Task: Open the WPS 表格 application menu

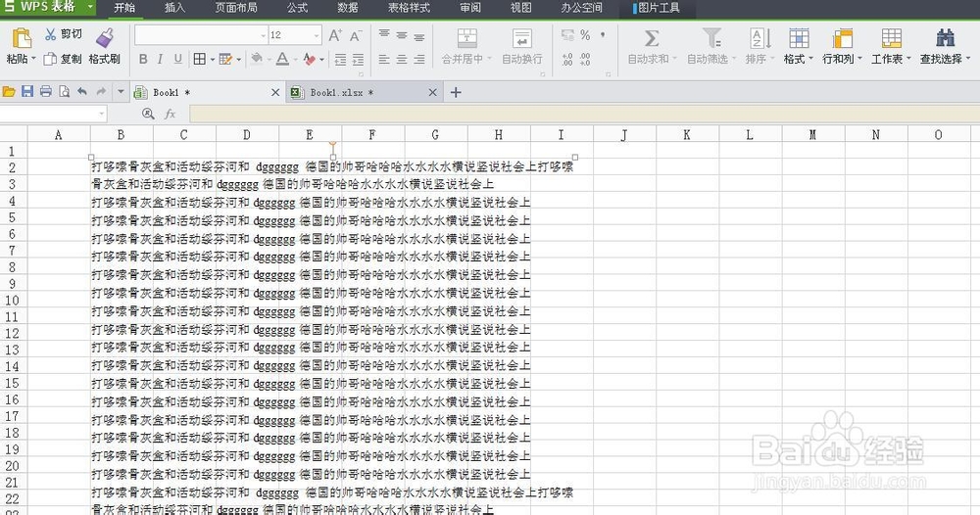Action: tap(47, 7)
